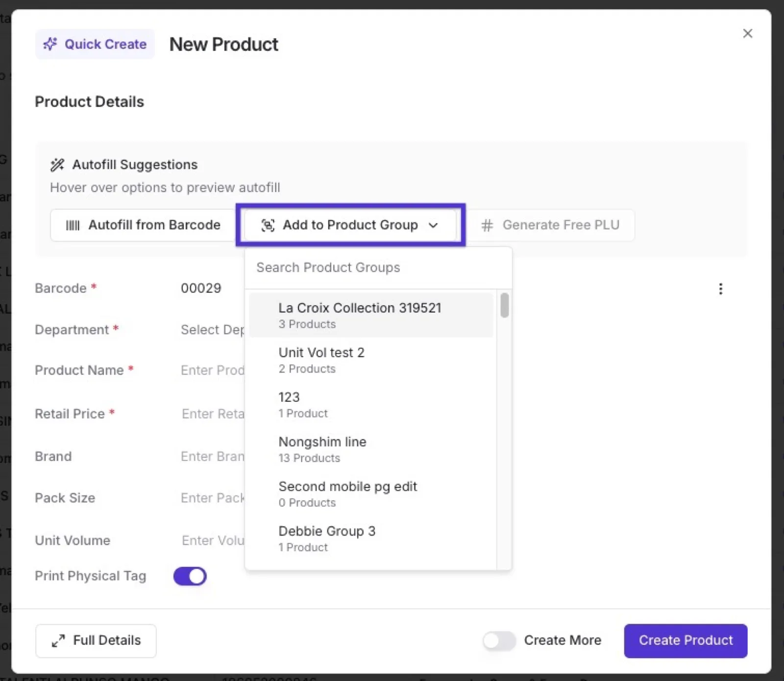The width and height of the screenshot is (784, 681).
Task: Click the Create More label
Action: pos(563,640)
